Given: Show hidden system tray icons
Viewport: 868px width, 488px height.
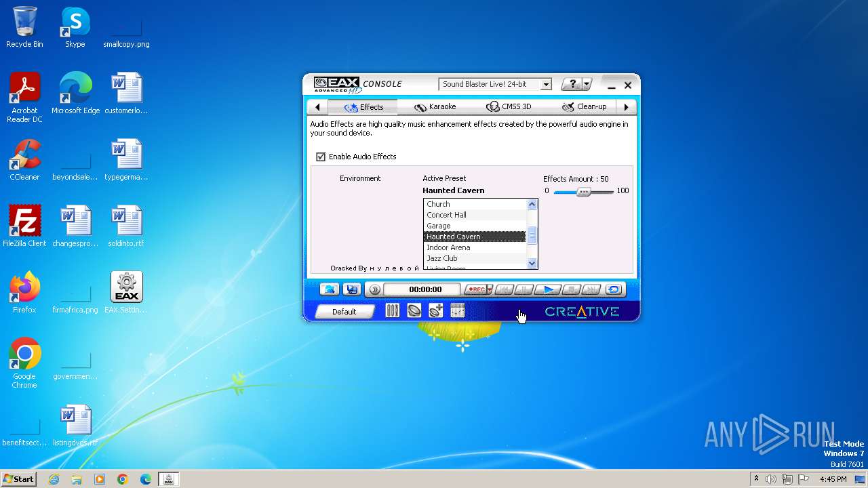Looking at the screenshot, I should coord(756,479).
